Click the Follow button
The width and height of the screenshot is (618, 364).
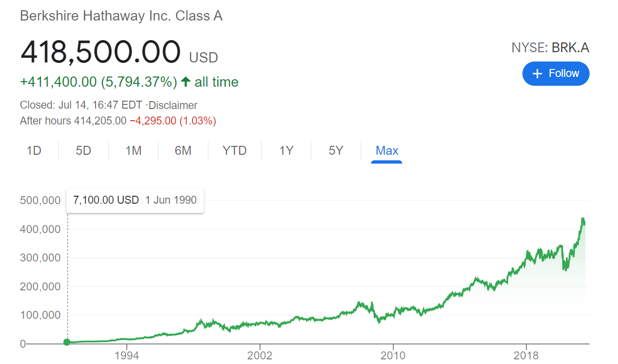point(556,73)
